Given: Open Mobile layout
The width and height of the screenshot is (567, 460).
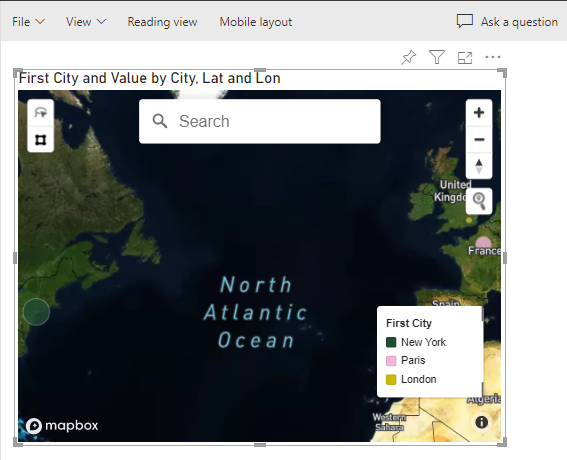Looking at the screenshot, I should 256,22.
